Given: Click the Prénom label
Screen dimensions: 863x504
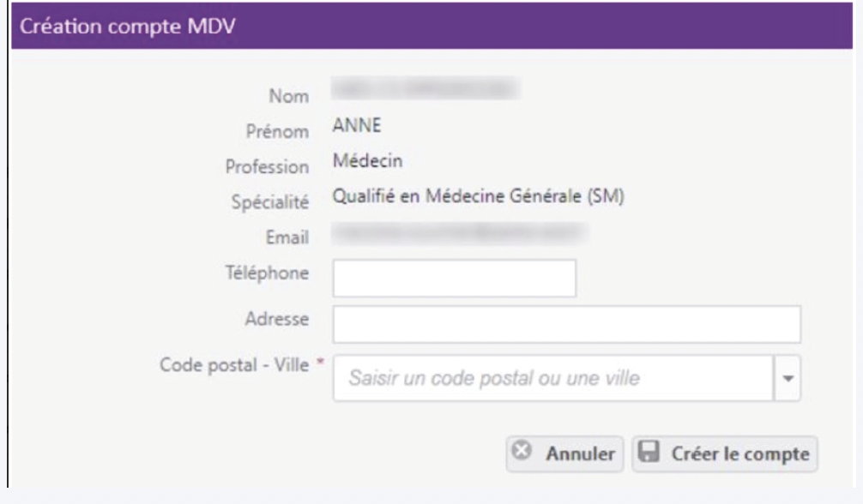Looking at the screenshot, I should point(277,131).
